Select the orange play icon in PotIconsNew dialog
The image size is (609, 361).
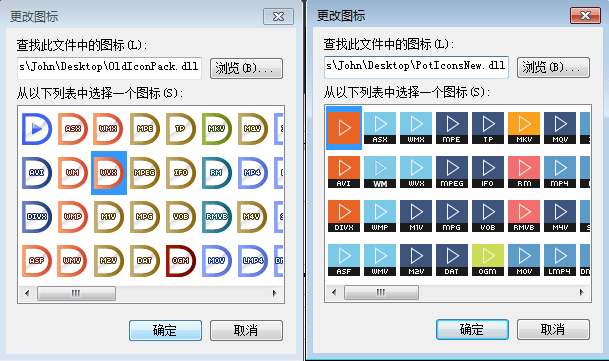coord(344,128)
